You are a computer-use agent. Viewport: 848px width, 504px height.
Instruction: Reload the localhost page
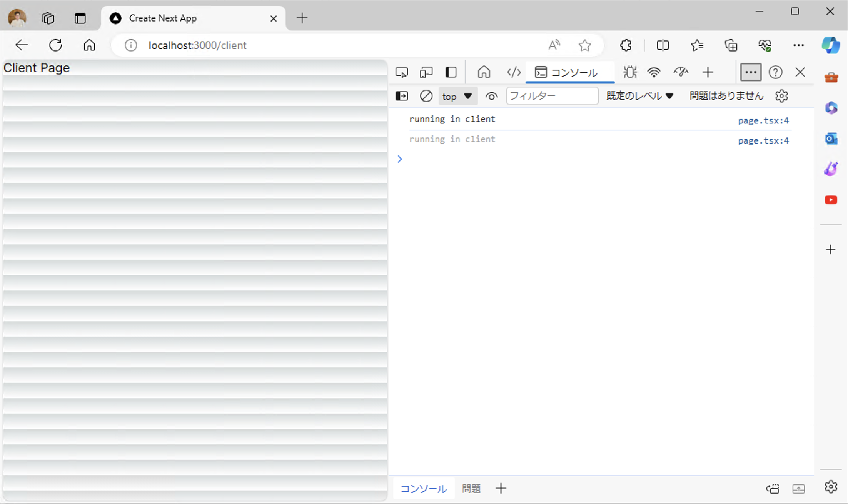pos(55,45)
